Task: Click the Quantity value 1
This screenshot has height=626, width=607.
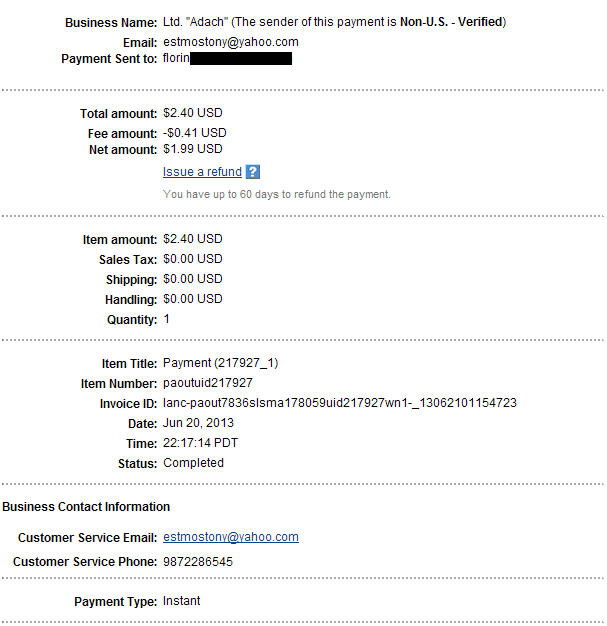Action: 166,320
